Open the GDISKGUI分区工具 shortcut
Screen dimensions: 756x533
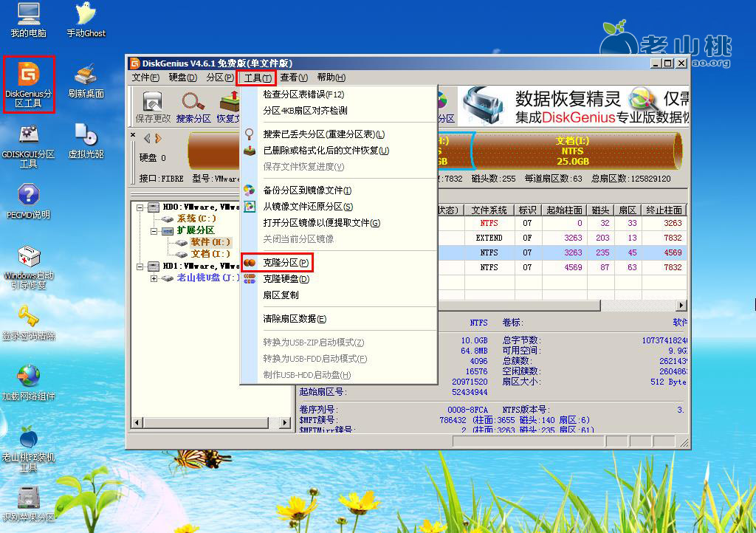tap(28, 140)
